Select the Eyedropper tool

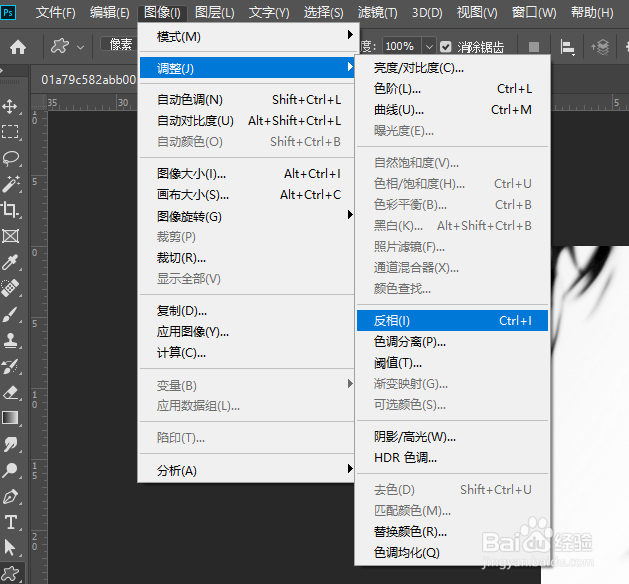pos(10,262)
